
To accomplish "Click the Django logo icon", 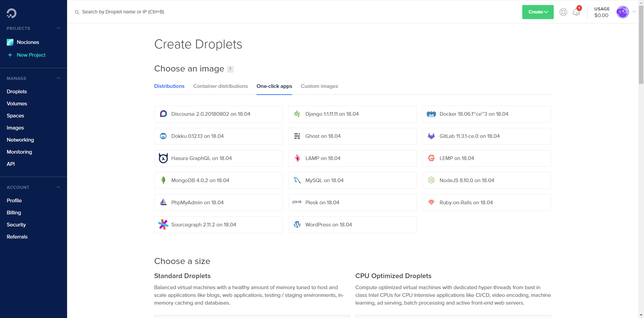I will click(x=297, y=114).
